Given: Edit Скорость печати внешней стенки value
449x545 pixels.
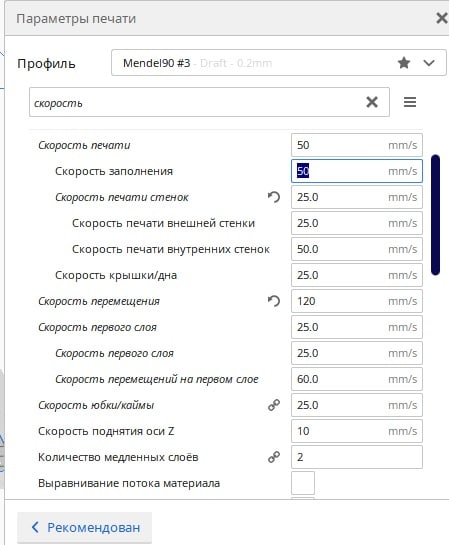Looking at the screenshot, I should tap(357, 223).
